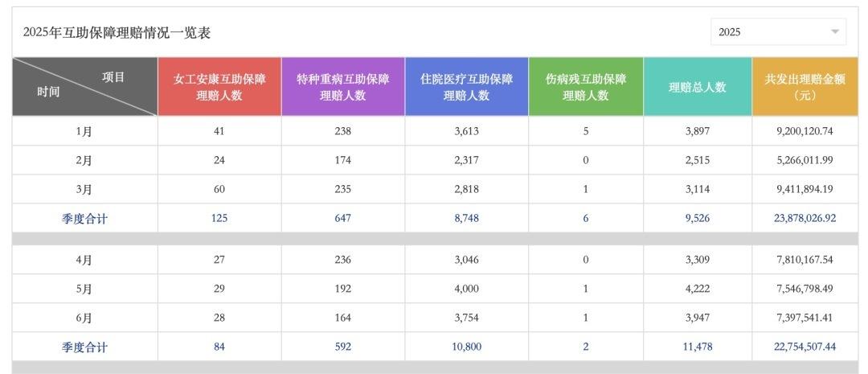Click the title 2025年互助保障理赔情况一览表

point(117,32)
